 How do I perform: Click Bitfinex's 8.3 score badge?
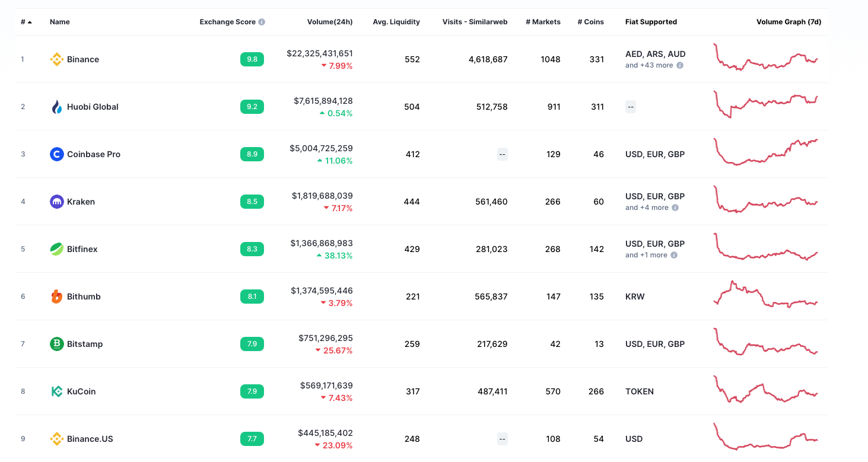point(252,249)
